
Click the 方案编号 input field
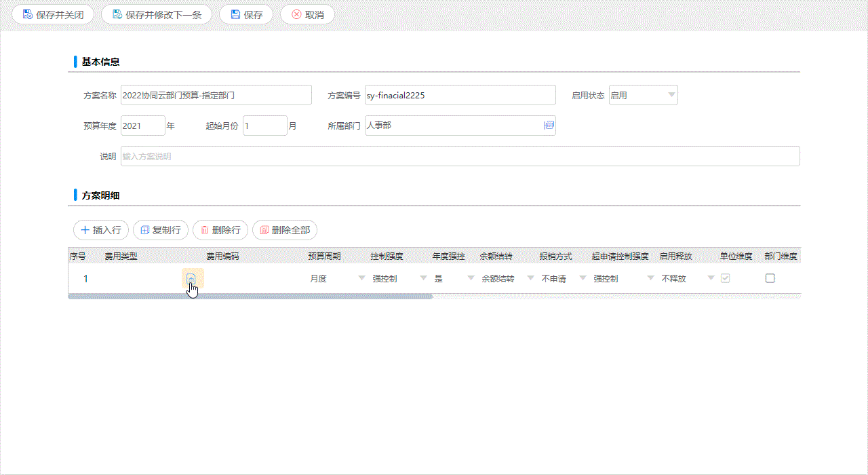coord(460,95)
